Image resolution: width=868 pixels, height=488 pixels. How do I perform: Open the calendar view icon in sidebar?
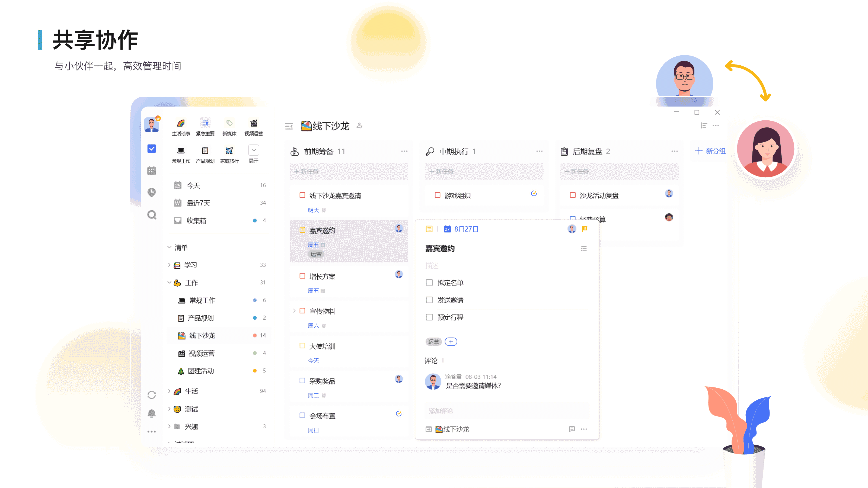(152, 171)
